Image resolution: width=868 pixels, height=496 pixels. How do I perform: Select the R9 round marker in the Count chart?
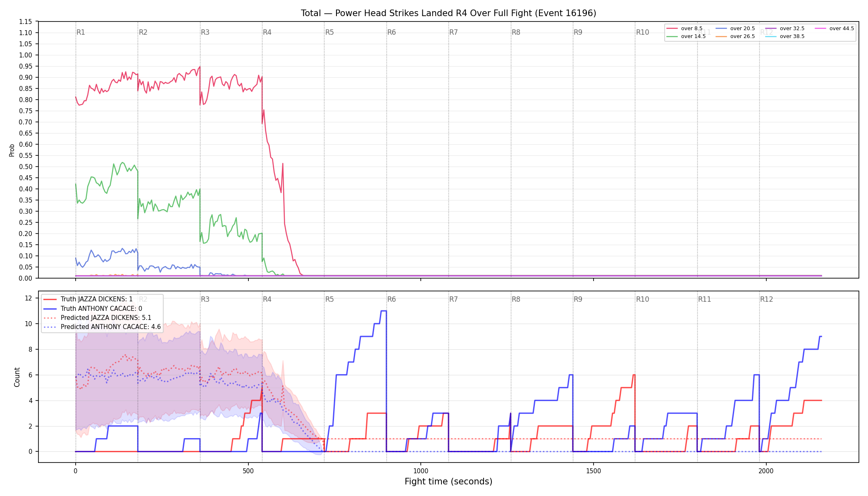coord(578,299)
